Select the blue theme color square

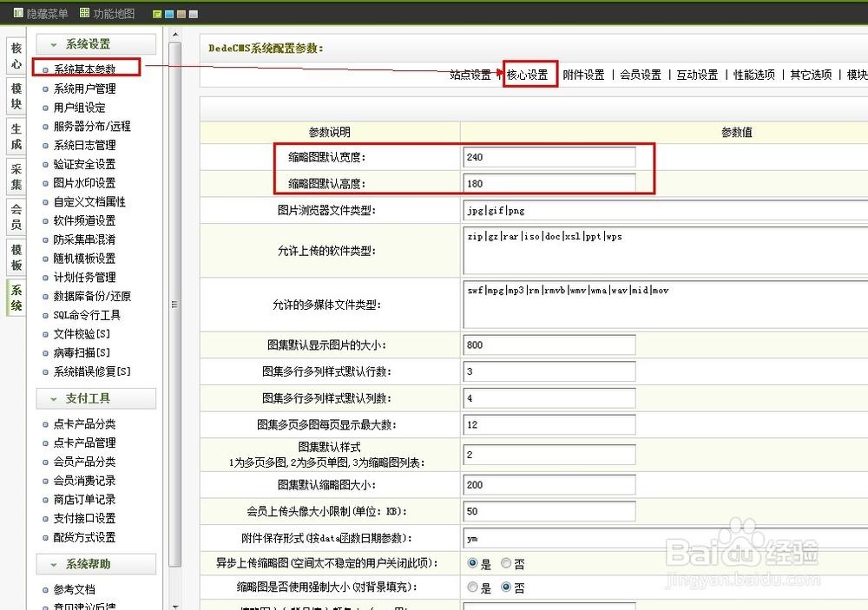click(x=169, y=15)
